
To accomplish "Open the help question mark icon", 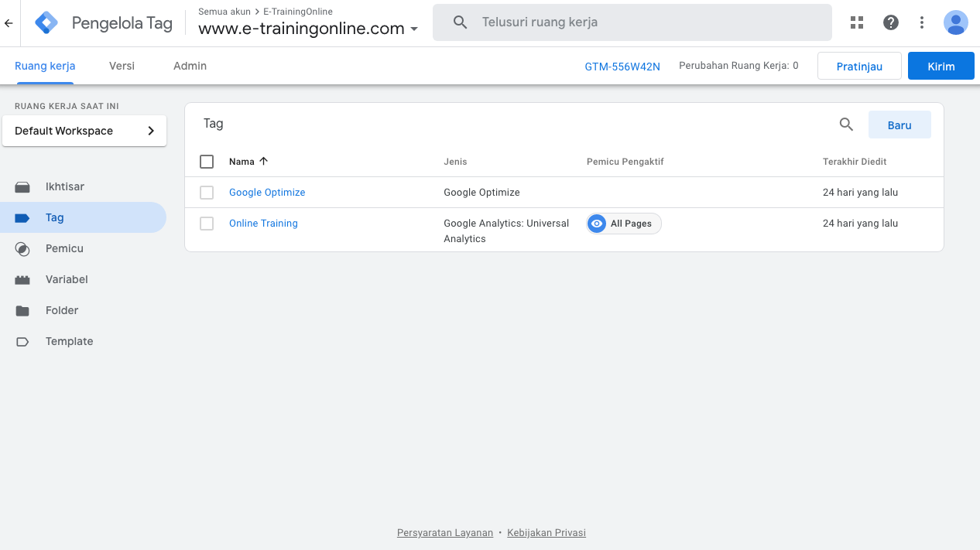I will (891, 22).
